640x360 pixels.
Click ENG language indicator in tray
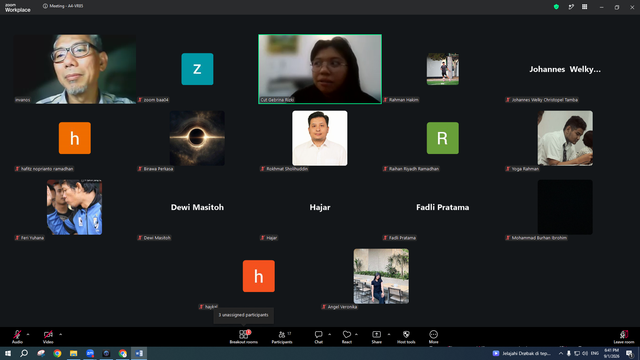594,353
